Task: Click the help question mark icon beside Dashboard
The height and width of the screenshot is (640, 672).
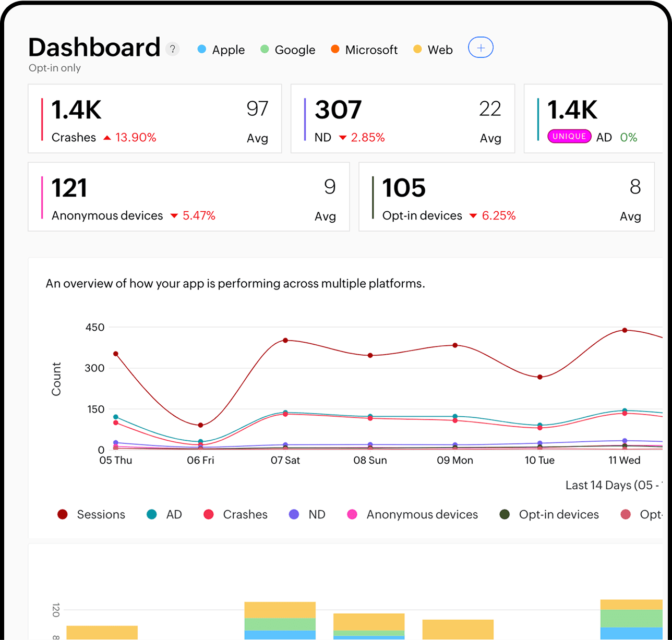Action: coord(172,50)
